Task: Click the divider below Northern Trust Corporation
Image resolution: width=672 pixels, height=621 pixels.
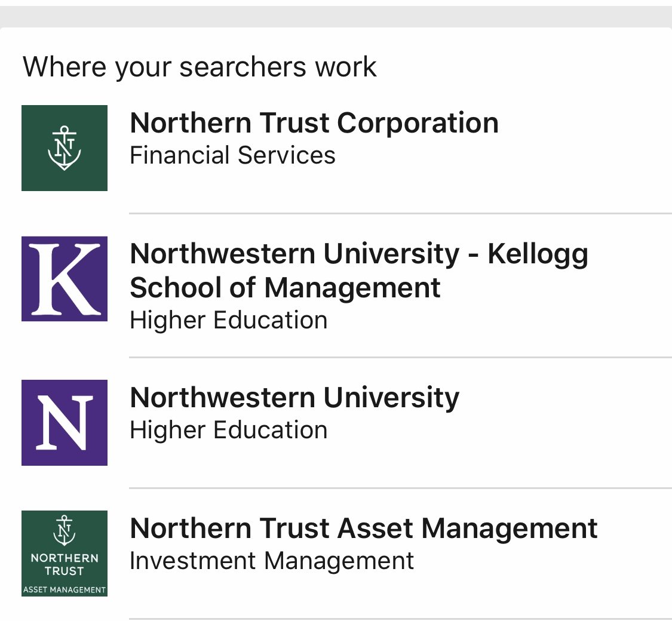Action: click(400, 213)
